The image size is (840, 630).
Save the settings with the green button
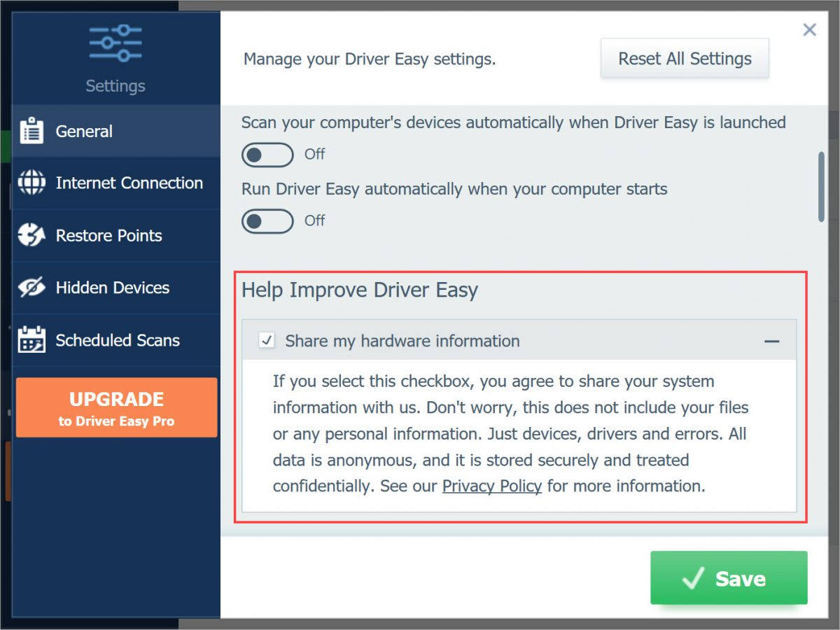click(729, 578)
